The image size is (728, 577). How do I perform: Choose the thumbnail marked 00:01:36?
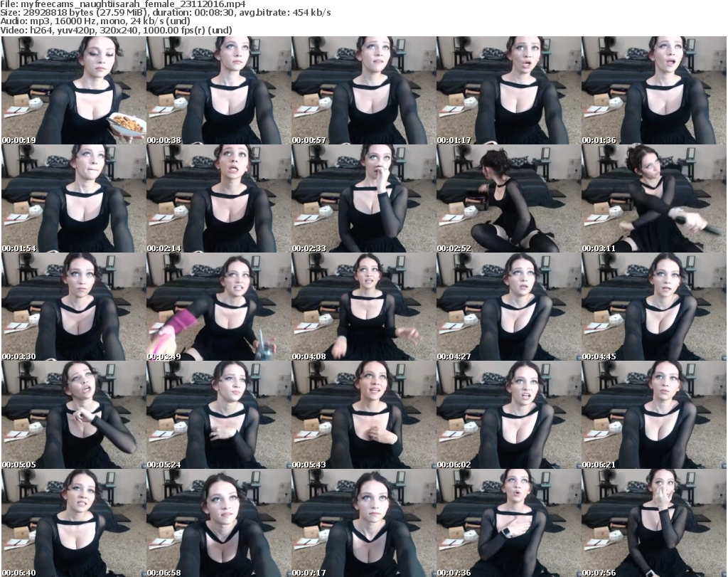coord(654,90)
